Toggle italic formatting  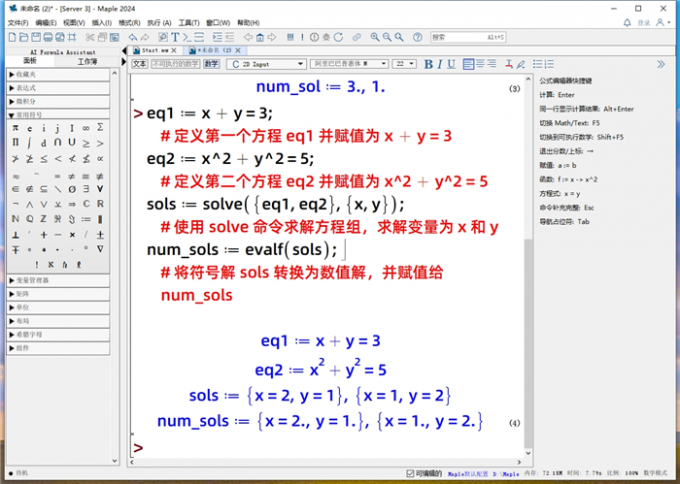point(440,64)
